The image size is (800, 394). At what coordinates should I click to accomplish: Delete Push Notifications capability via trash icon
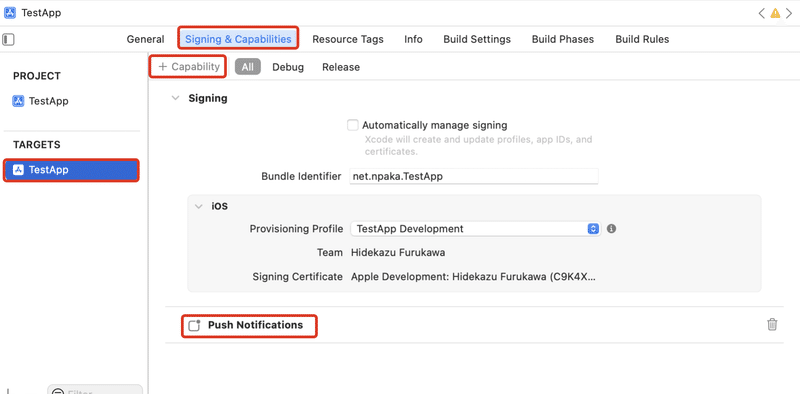click(x=772, y=324)
